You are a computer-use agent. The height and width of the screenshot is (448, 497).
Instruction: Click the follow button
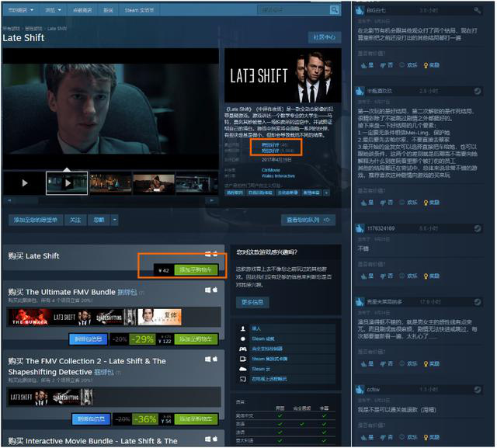point(75,220)
